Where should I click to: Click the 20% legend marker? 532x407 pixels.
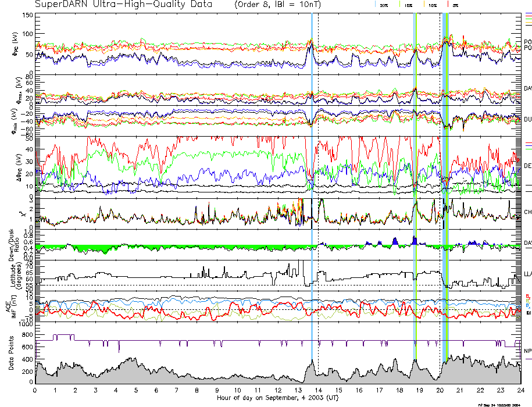384,5
